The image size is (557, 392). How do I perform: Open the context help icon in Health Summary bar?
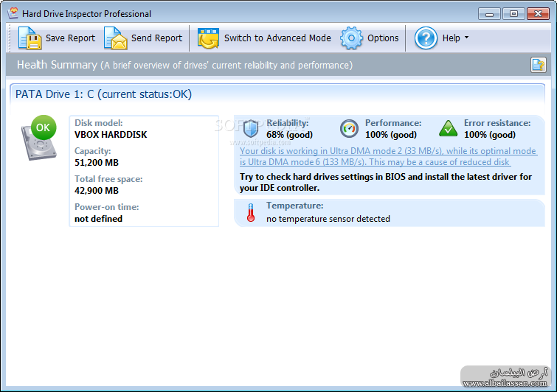539,65
